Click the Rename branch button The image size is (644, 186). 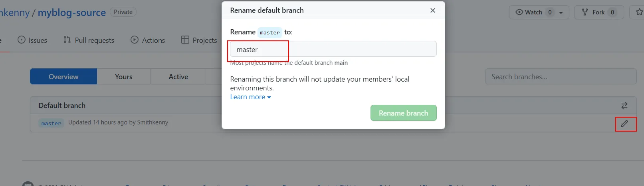(x=403, y=113)
